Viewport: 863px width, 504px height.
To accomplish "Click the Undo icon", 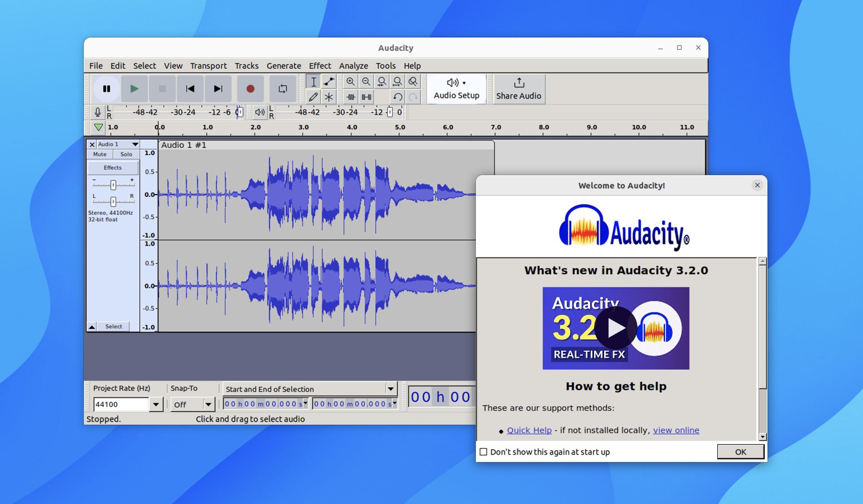I will click(398, 97).
